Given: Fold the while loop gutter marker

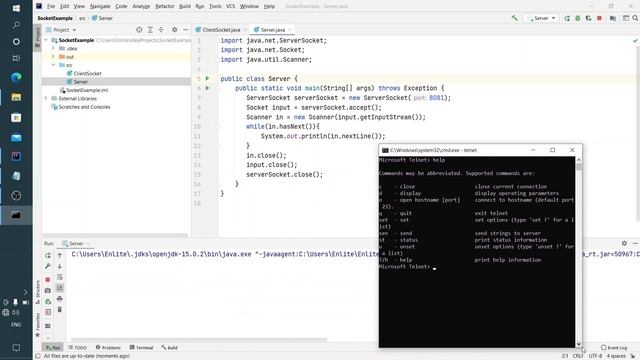Looking at the screenshot, I should tap(218, 127).
